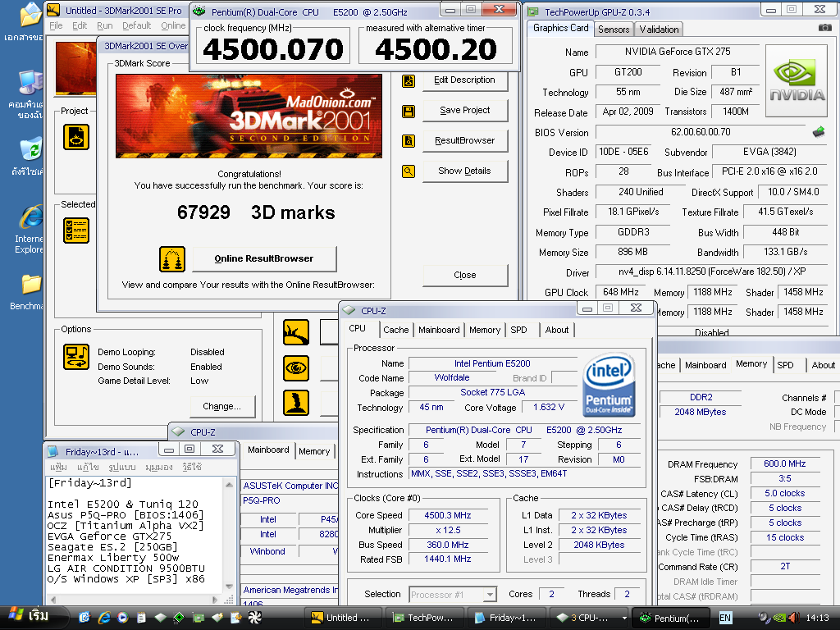Click scroll up arrow in Notepad
The height and width of the screenshot is (630, 840).
[230, 485]
